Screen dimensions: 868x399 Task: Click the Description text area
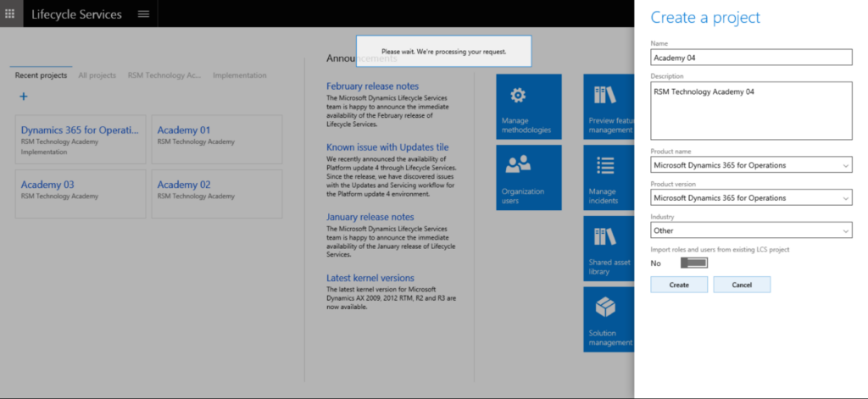tap(751, 111)
